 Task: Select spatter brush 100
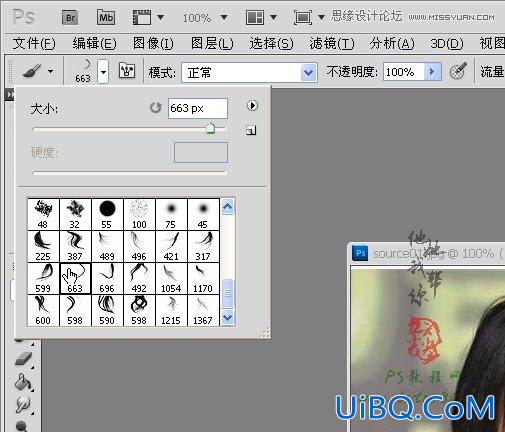[x=139, y=214]
